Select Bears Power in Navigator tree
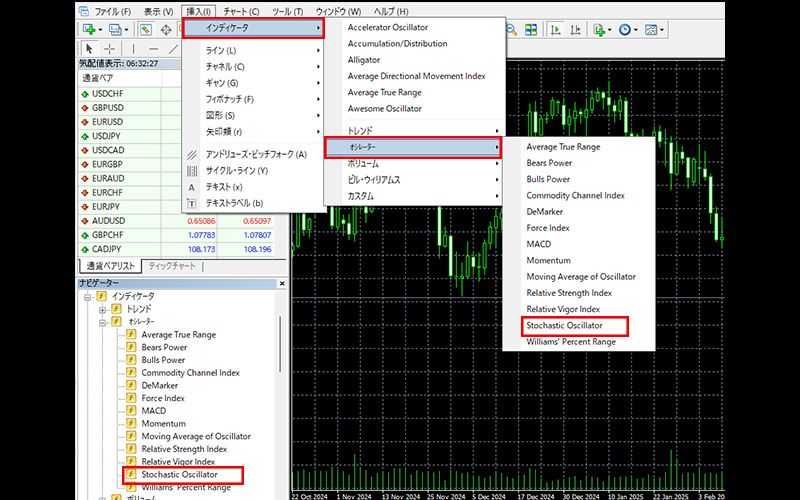Image resolution: width=800 pixels, height=500 pixels. coord(164,347)
